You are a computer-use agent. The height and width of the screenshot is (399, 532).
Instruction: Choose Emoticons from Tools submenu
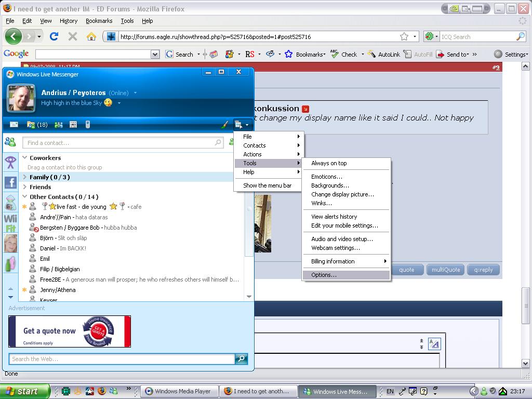click(346, 177)
